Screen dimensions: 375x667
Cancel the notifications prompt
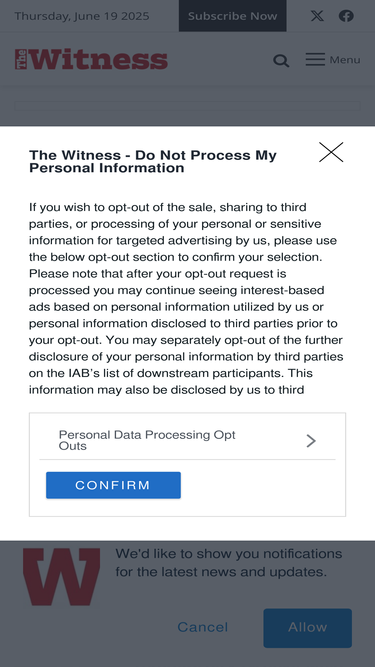coord(202,627)
